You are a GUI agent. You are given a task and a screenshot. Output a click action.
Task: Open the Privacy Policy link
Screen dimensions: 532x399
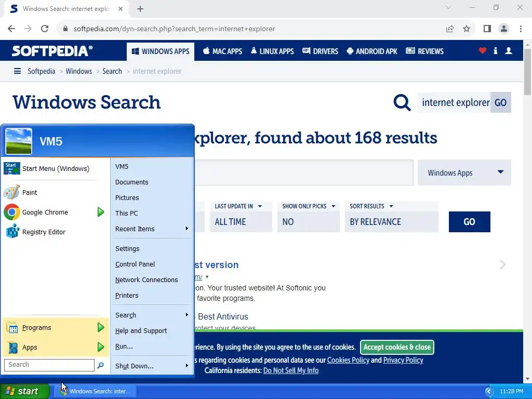point(403,360)
